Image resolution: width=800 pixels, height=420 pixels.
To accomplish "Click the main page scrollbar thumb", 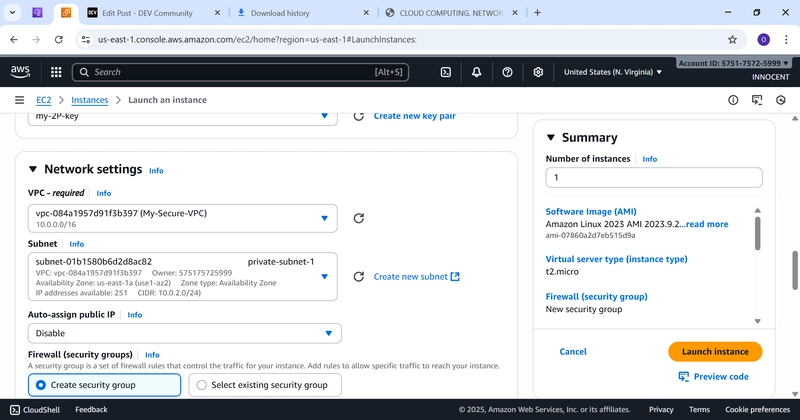I will pos(794,270).
